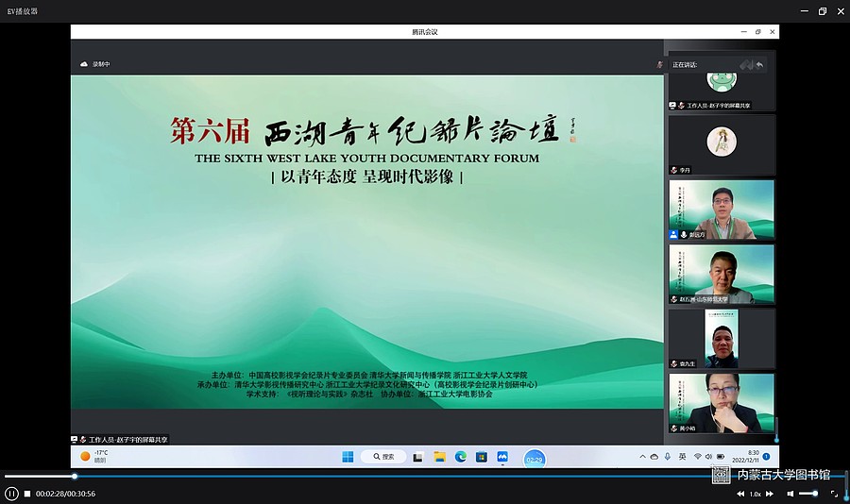Click the microphone tray icon
This screenshot has height=504, width=850.
tap(668, 457)
